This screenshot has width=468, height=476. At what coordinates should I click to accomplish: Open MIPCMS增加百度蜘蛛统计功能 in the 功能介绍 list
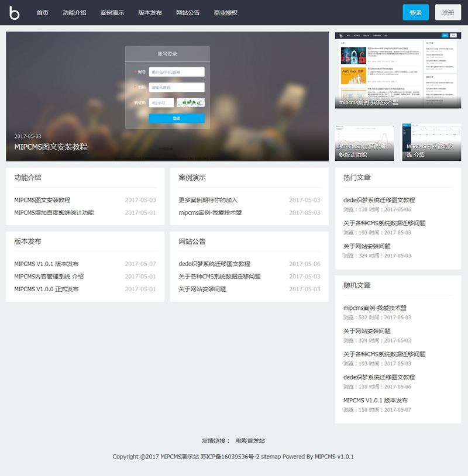(x=54, y=213)
